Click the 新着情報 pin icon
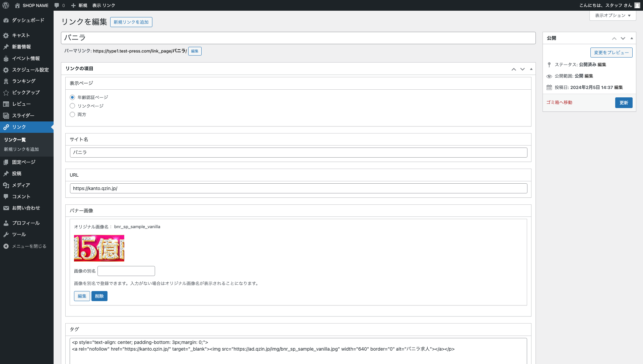 click(6, 47)
